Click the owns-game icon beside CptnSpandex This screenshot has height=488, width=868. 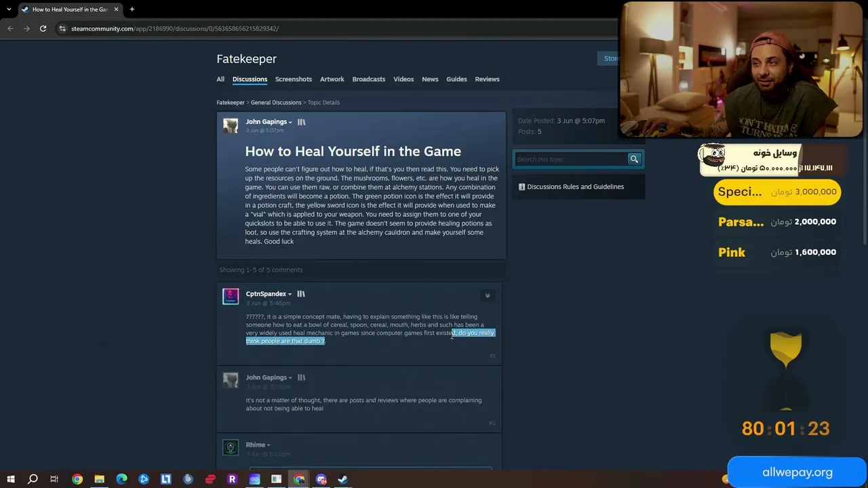pyautogui.click(x=301, y=294)
